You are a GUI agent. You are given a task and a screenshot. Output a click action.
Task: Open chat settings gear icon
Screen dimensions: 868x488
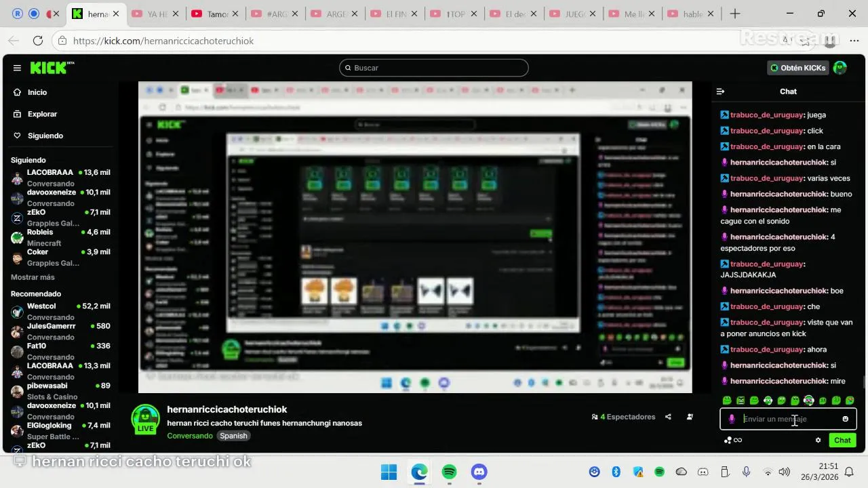pyautogui.click(x=818, y=440)
